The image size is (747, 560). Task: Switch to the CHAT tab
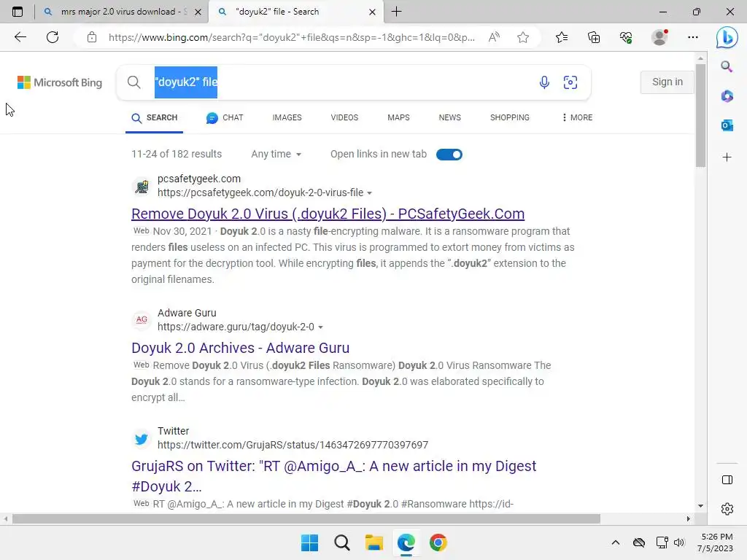(225, 117)
